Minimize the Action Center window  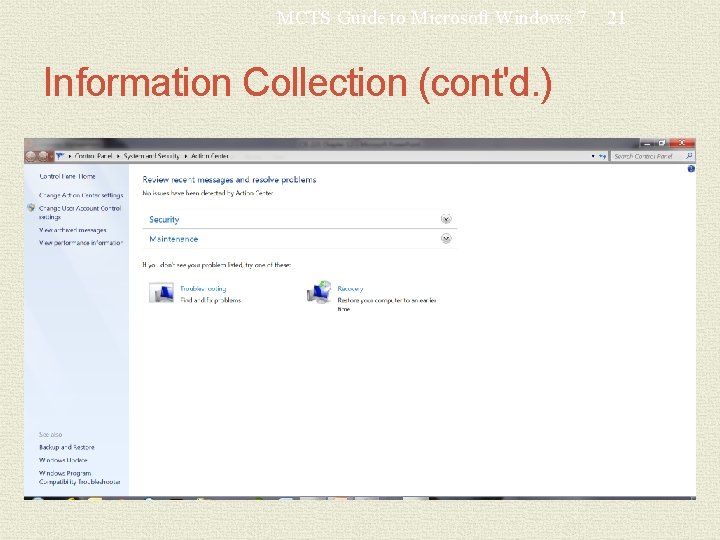647,143
